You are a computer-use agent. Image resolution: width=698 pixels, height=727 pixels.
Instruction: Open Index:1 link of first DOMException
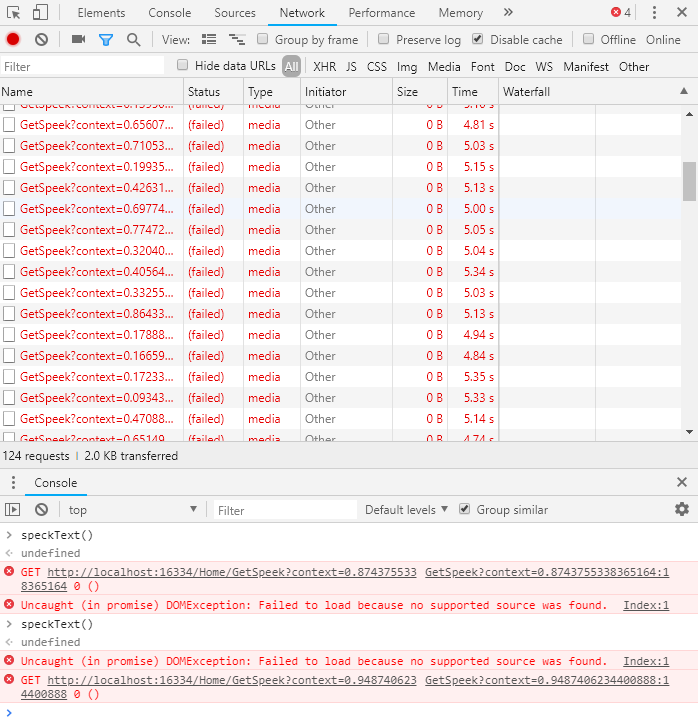tap(646, 605)
